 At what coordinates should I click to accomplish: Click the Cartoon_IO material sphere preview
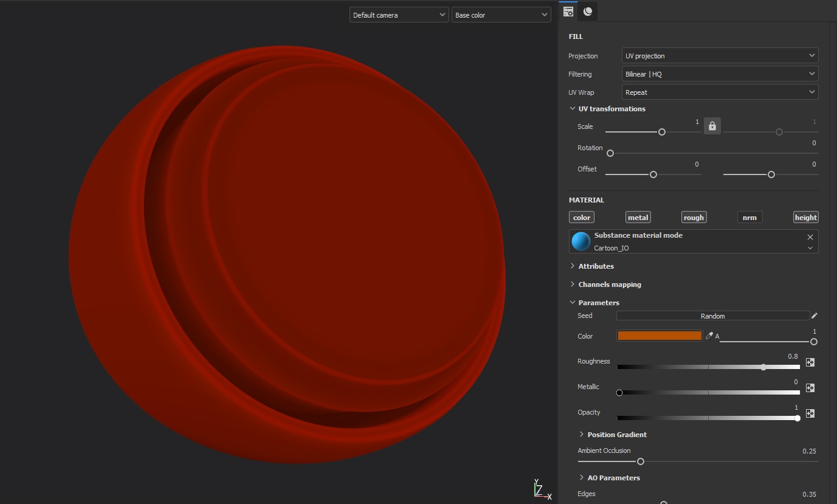coord(580,241)
